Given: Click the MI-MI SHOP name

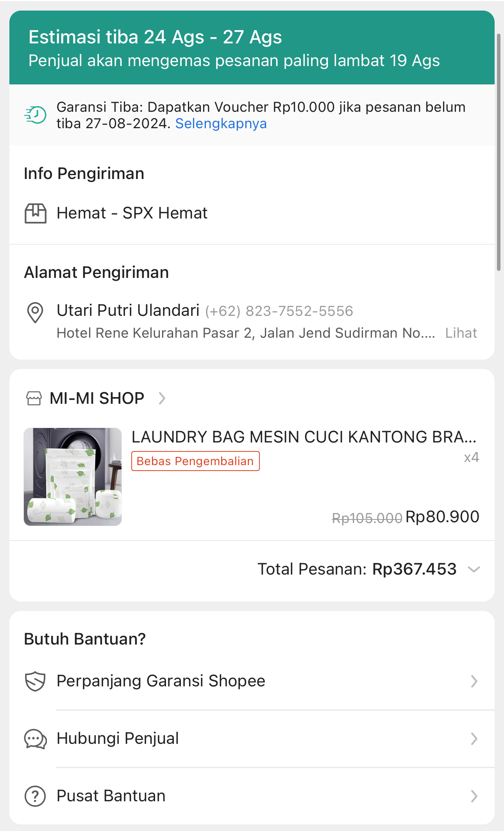Looking at the screenshot, I should point(97,398).
